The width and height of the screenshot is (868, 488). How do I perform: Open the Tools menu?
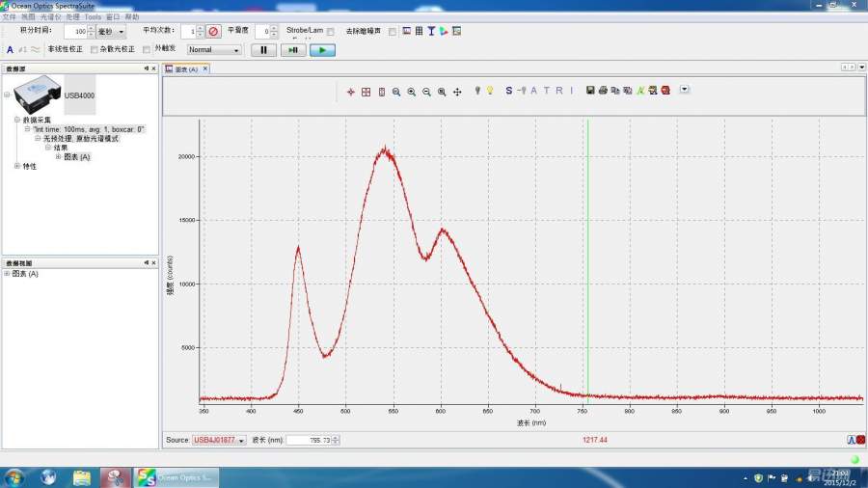93,17
